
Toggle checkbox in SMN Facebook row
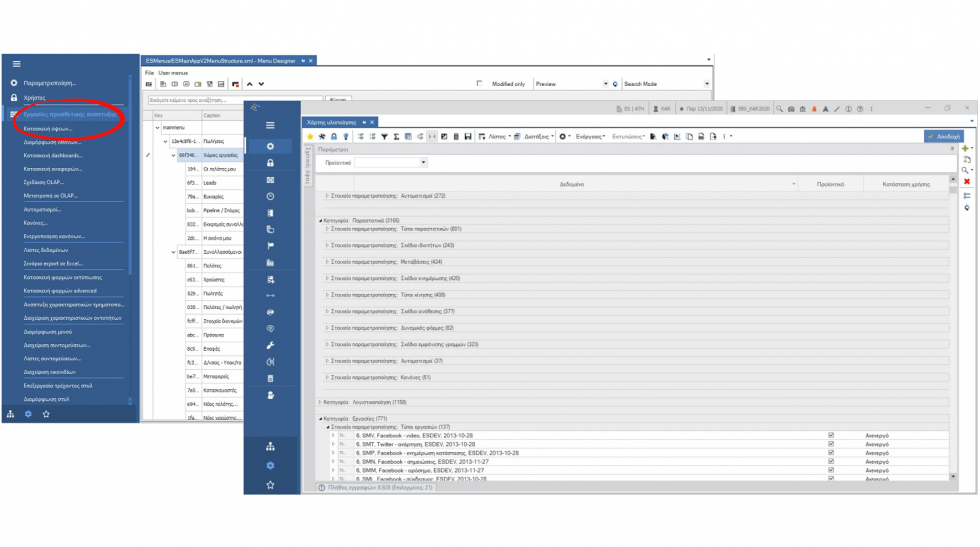coord(831,461)
